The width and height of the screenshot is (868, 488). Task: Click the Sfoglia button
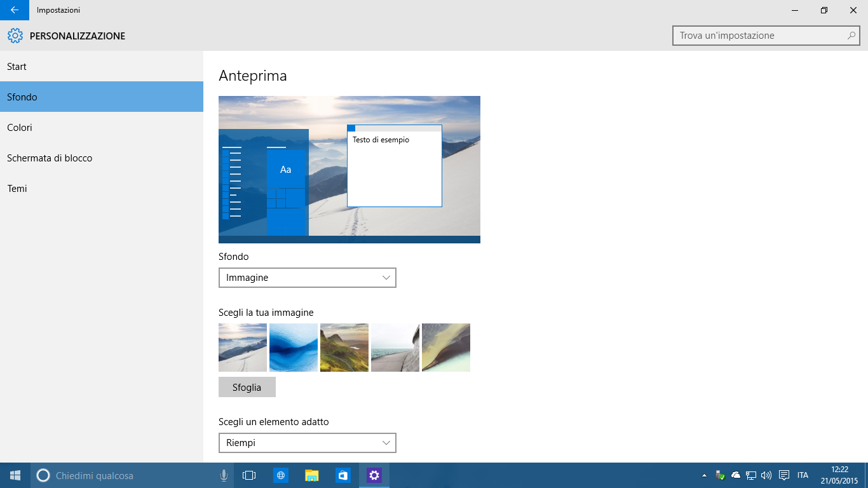pyautogui.click(x=247, y=387)
